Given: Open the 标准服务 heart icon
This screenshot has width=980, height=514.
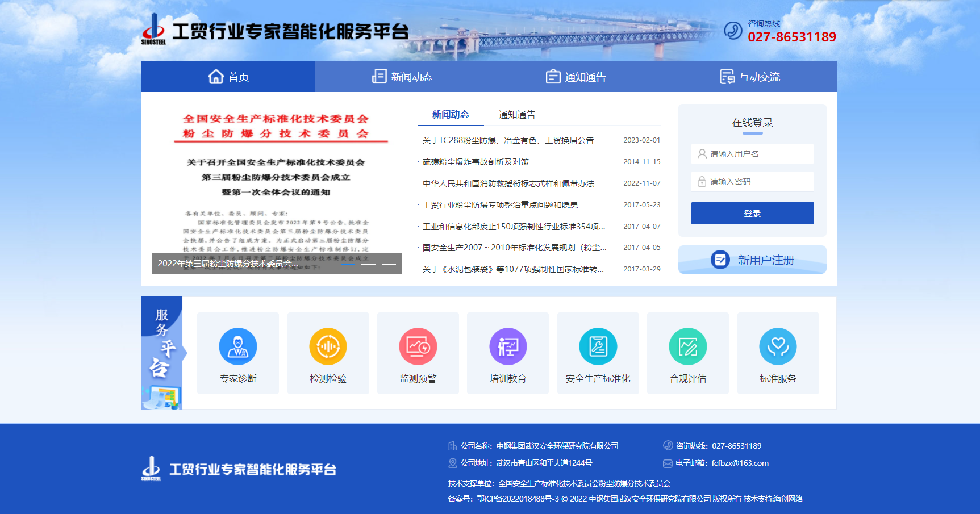Looking at the screenshot, I should 778,347.
